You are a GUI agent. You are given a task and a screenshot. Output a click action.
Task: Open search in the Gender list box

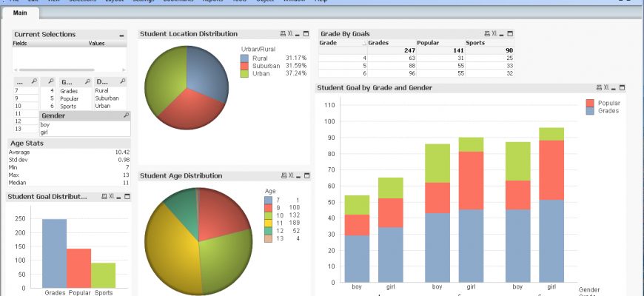127,116
